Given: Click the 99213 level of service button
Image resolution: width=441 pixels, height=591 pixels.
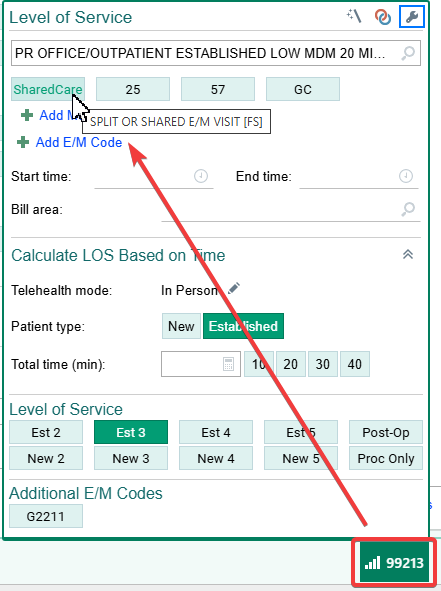Looking at the screenshot, I should coord(394,563).
